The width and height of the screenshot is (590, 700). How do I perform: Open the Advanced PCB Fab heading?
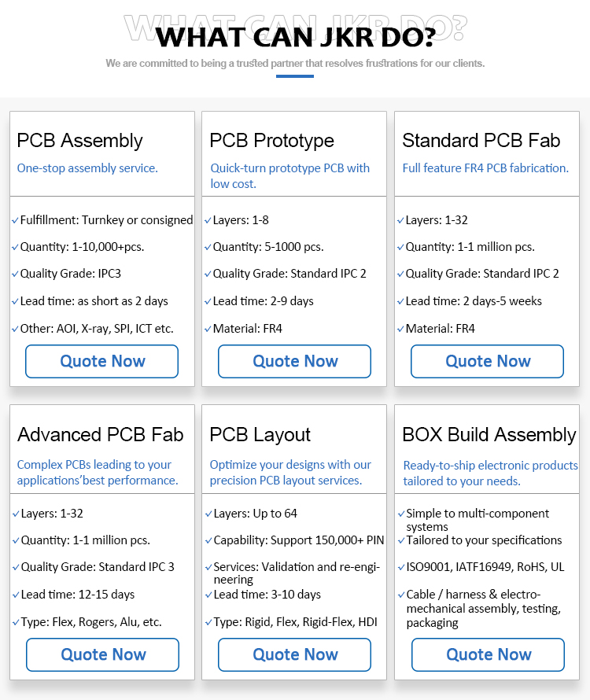101,434
